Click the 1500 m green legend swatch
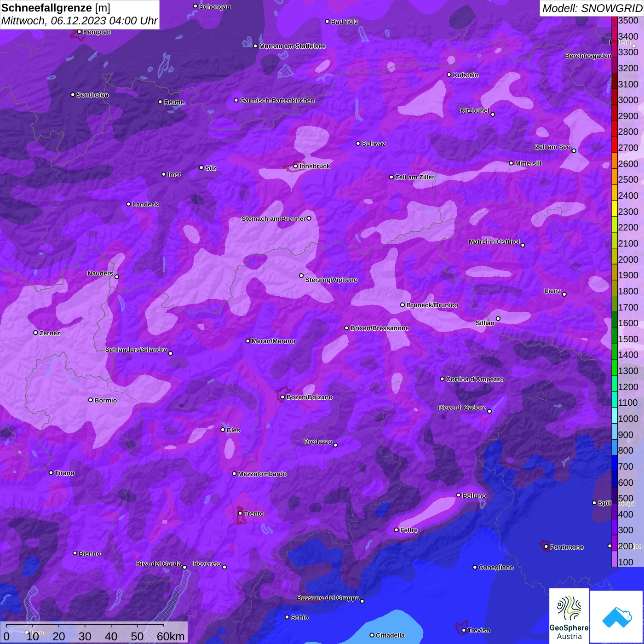 click(615, 336)
